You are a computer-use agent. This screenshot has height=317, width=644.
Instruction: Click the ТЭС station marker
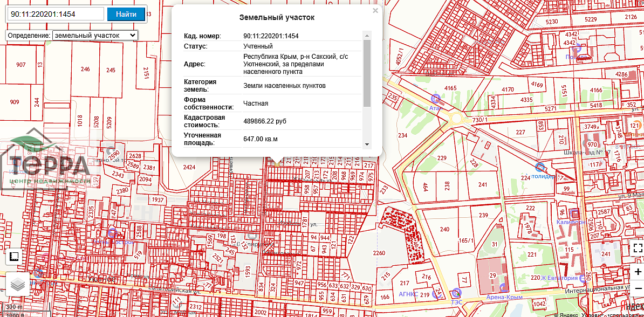point(456,293)
